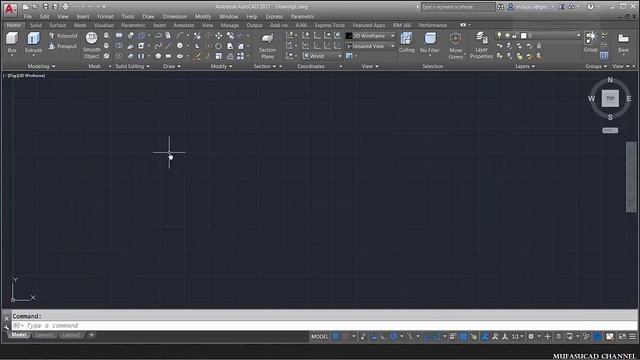Click the vertical navigation bar scroll handle
640x360 pixels.
pos(631,177)
